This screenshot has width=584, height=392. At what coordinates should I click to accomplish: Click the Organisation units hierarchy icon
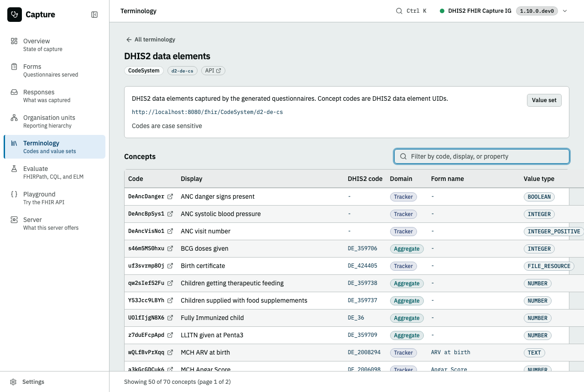click(x=14, y=118)
